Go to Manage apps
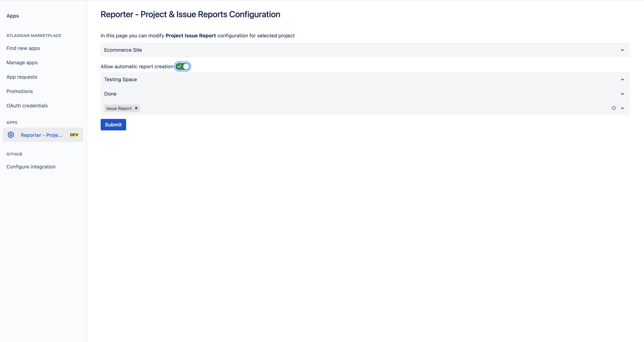 click(22, 63)
